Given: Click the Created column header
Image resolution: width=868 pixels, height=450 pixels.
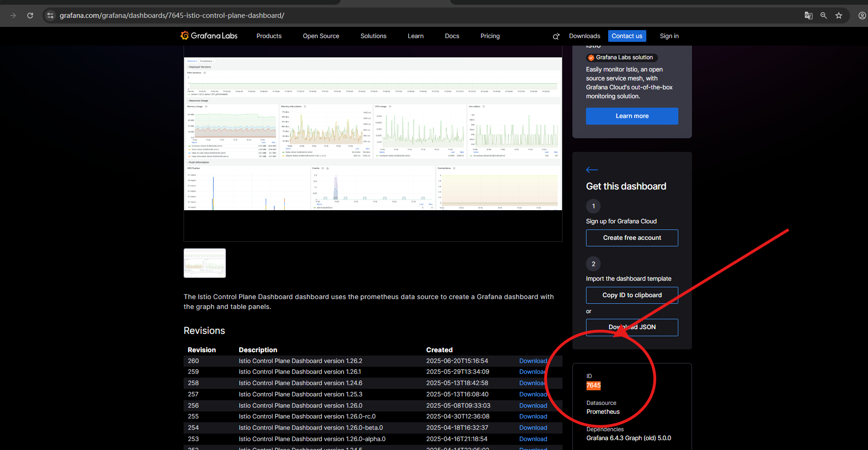Looking at the screenshot, I should pyautogui.click(x=439, y=350).
